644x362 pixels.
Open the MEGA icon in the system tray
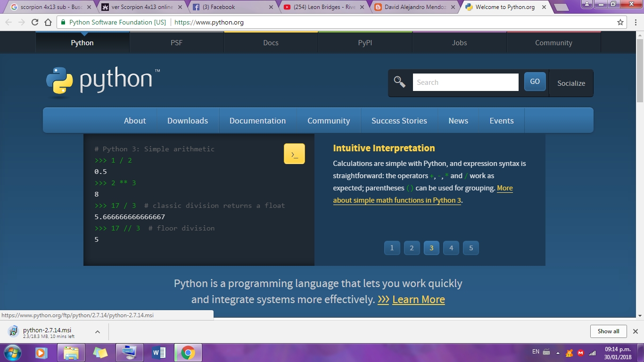tap(581, 353)
